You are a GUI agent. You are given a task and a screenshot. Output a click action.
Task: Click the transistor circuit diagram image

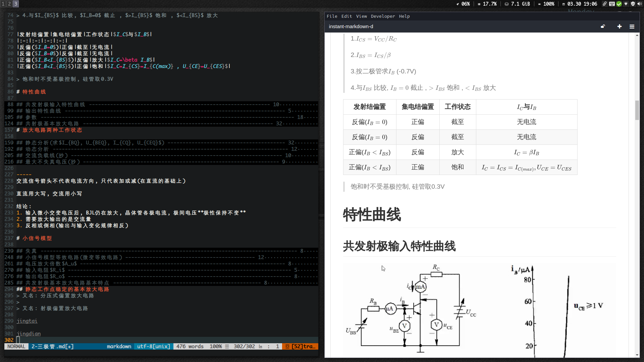tap(416, 308)
